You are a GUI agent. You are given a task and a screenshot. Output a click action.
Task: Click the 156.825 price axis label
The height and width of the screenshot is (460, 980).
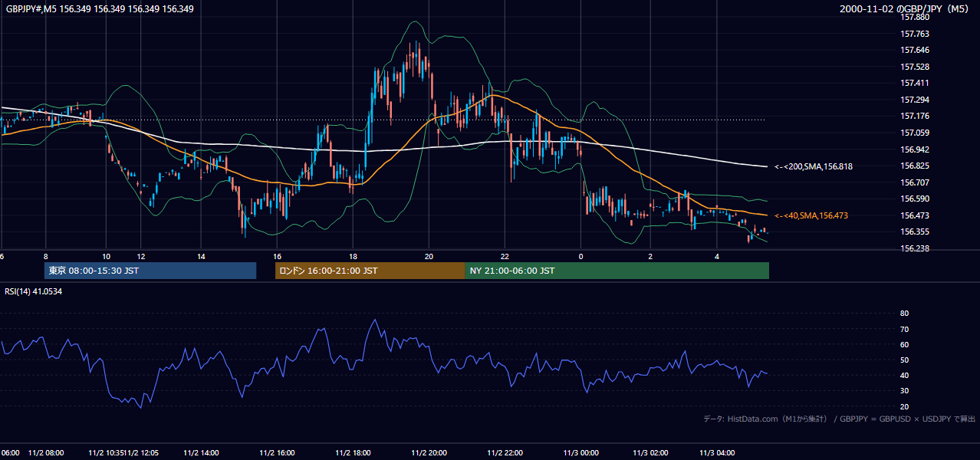coord(914,166)
